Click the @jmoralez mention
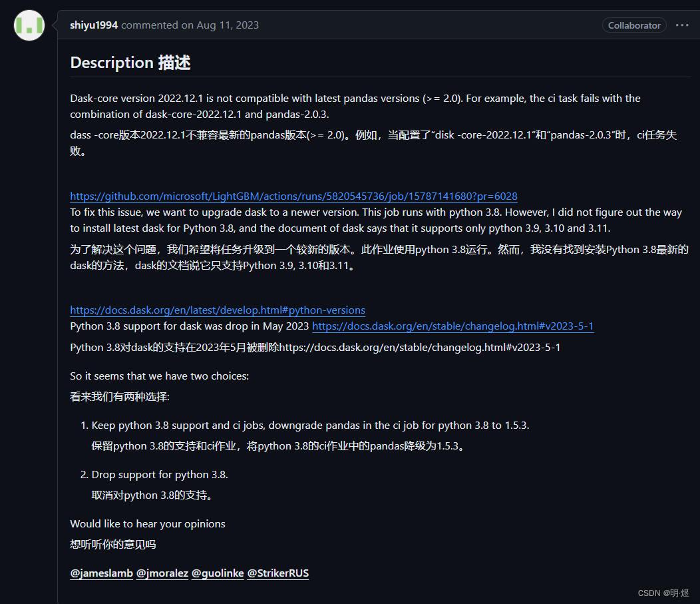Image resolution: width=700 pixels, height=604 pixels. [162, 573]
